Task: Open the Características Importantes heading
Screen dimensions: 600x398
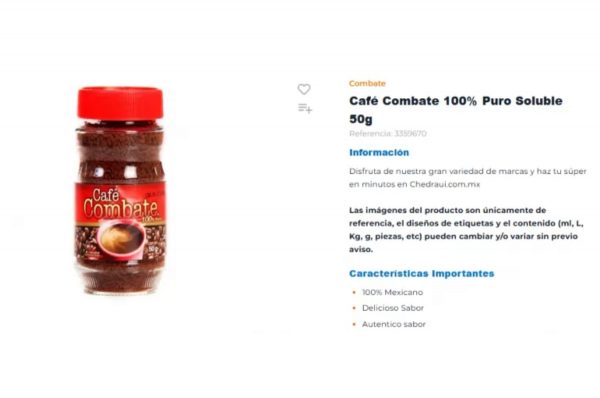Action: 421,274
